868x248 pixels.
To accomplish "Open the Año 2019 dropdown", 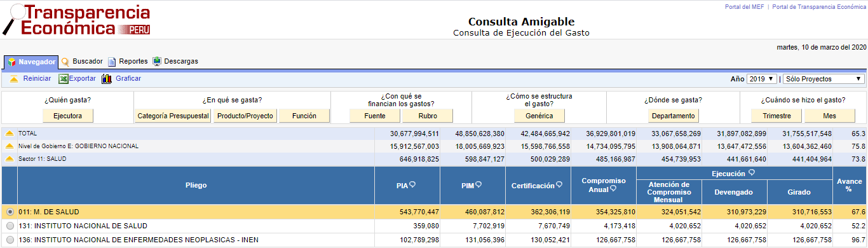I will click(x=762, y=79).
